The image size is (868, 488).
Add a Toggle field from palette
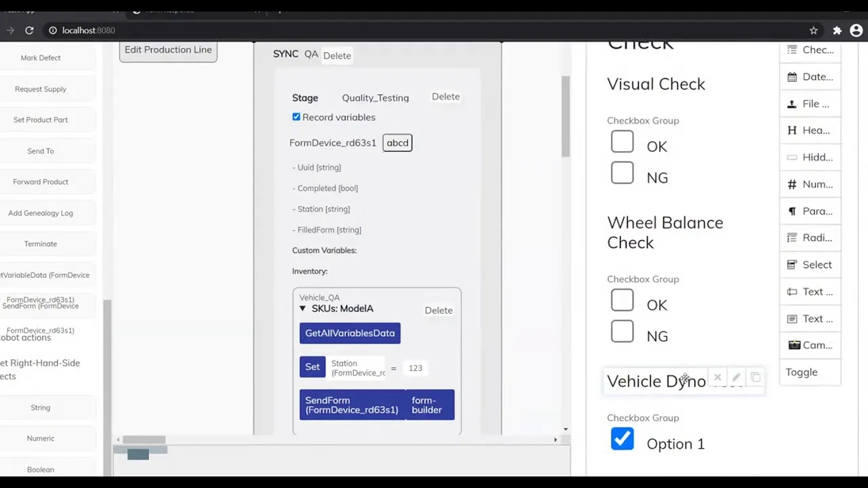810,372
